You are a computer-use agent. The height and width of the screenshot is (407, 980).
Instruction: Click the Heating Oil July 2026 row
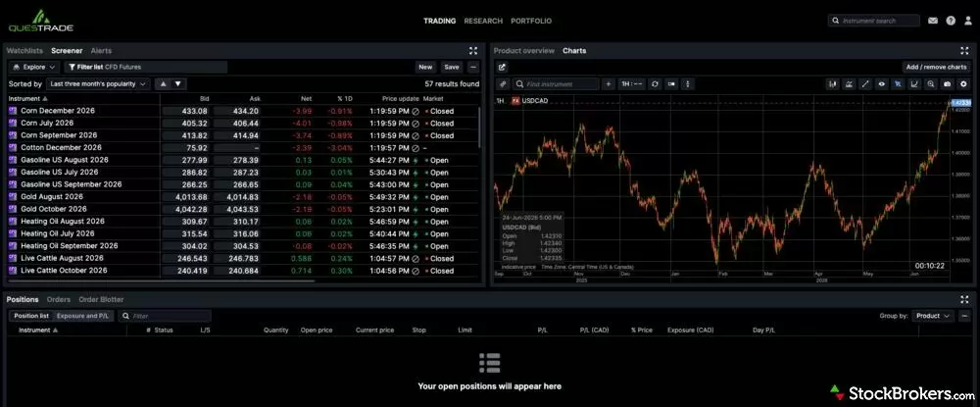[x=243, y=233]
